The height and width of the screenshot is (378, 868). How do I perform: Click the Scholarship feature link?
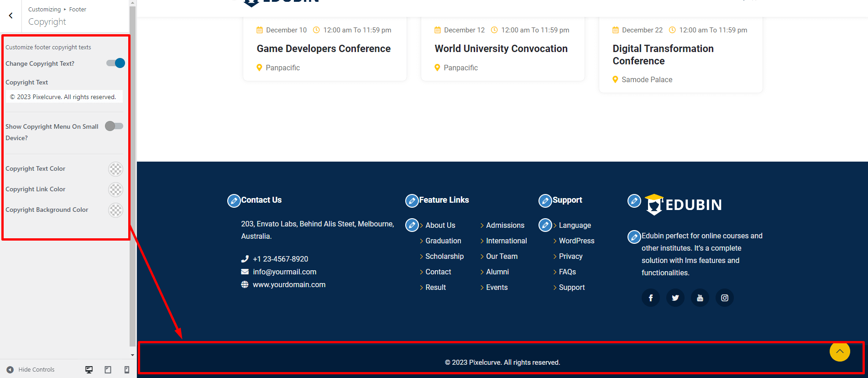tap(444, 257)
